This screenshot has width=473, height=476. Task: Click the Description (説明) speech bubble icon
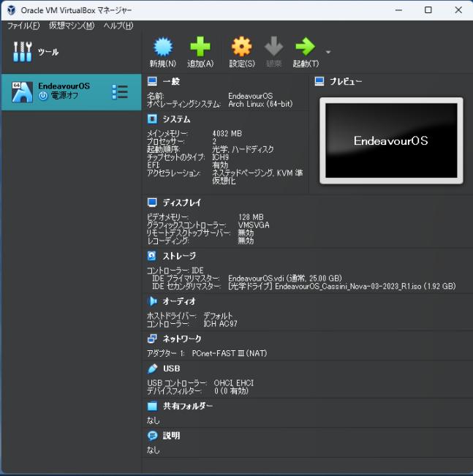152,436
